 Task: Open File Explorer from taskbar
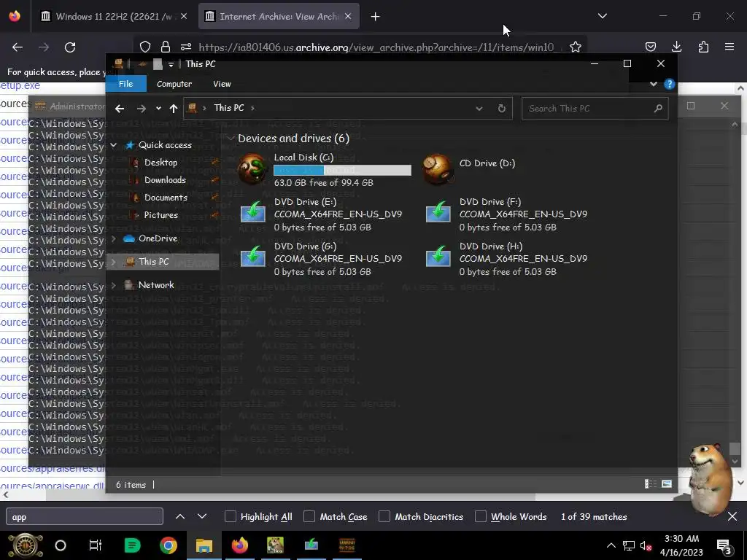(204, 545)
